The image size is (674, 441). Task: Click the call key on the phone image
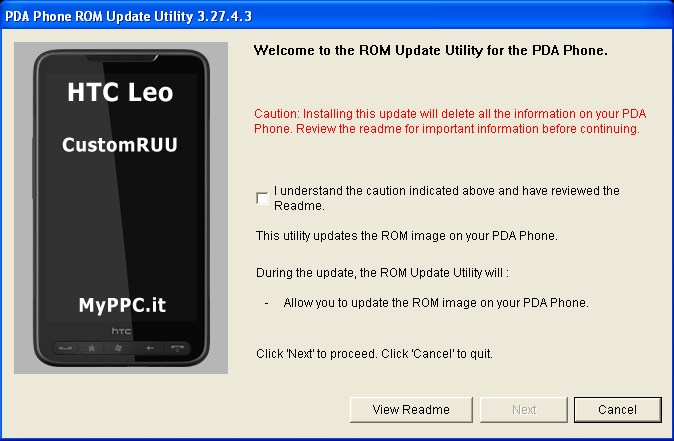[x=65, y=348]
